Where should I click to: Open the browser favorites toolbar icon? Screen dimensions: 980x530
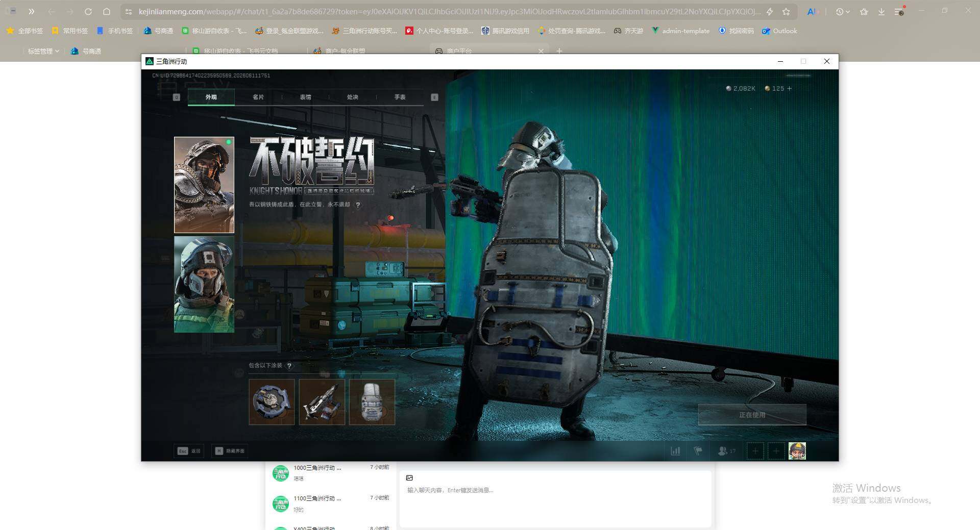864,11
